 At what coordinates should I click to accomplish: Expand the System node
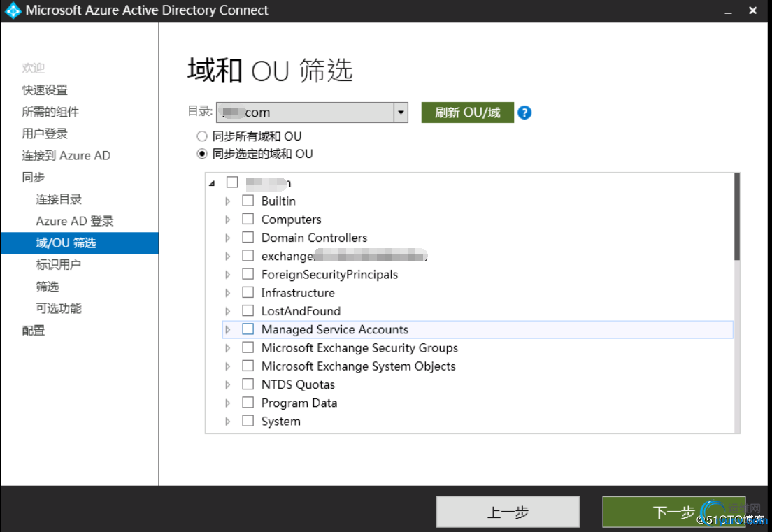tap(227, 422)
